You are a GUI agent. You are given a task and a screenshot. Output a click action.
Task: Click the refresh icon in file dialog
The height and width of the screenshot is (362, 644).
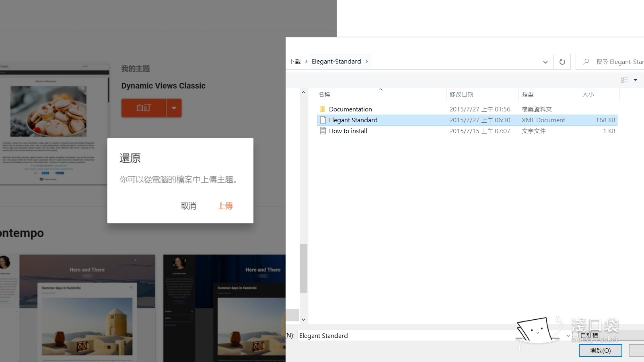[x=562, y=62]
